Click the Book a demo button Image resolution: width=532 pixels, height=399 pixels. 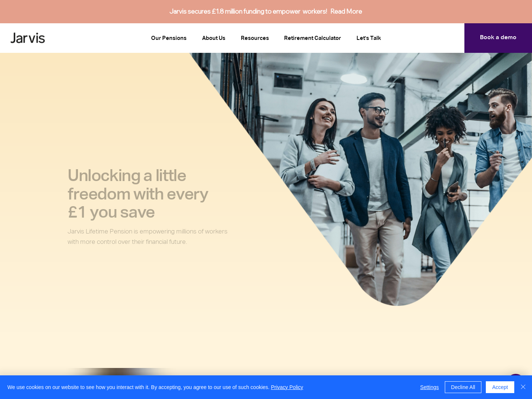pyautogui.click(x=498, y=38)
